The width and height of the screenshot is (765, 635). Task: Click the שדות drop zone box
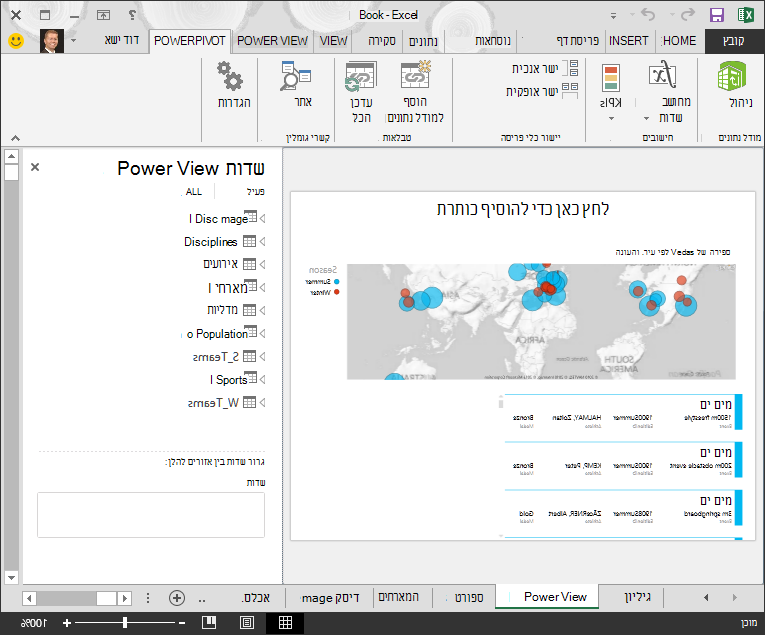point(151,515)
